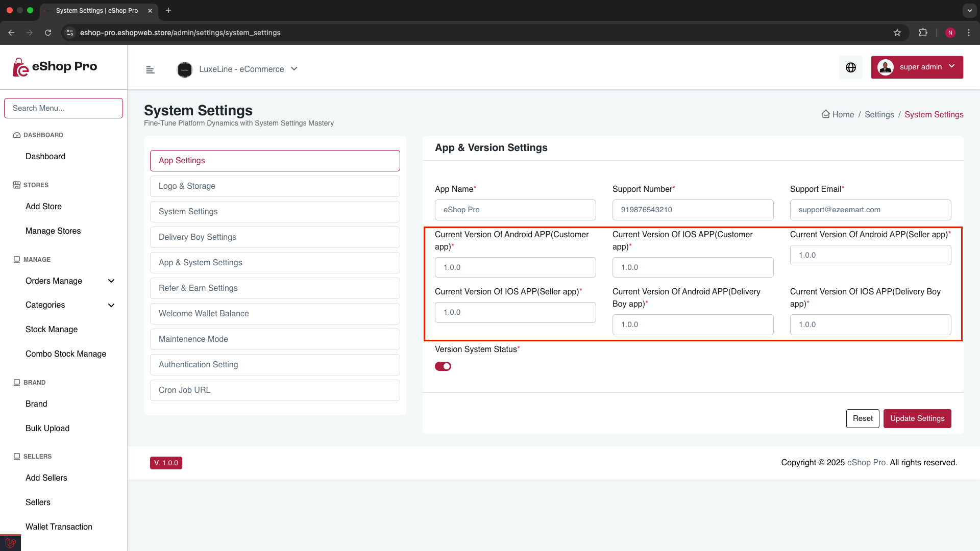Screen dimensions: 980x551
Task: Click the eShop Pro footer link
Action: (x=867, y=463)
